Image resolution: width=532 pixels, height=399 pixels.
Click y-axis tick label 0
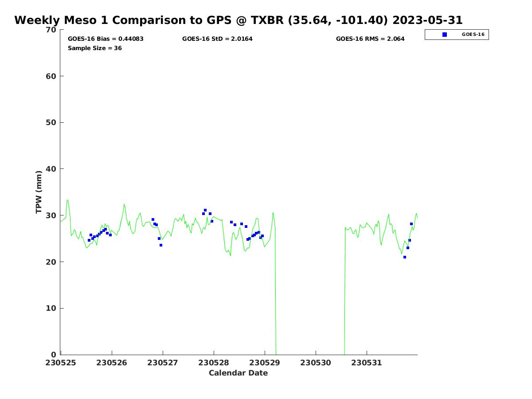(54, 355)
